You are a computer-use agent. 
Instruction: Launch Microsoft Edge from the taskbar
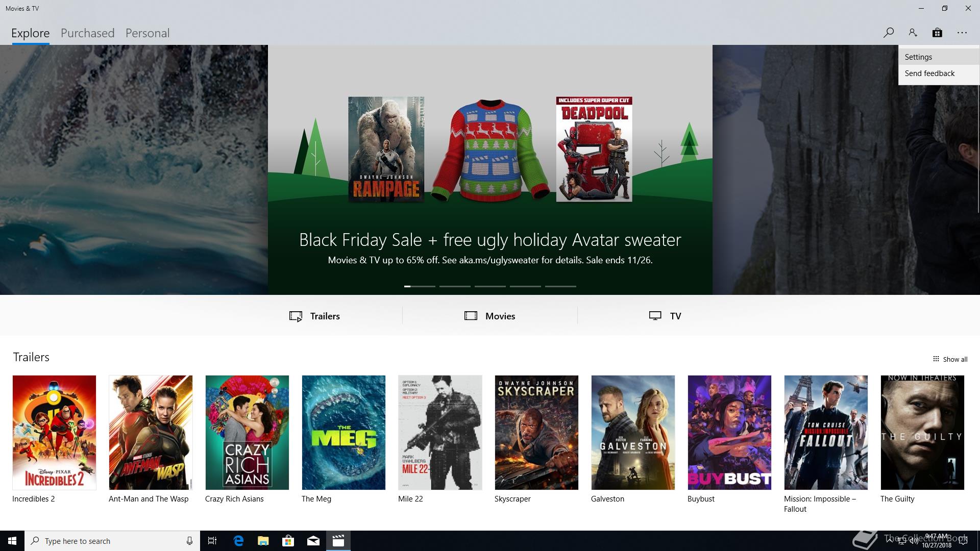[238, 541]
